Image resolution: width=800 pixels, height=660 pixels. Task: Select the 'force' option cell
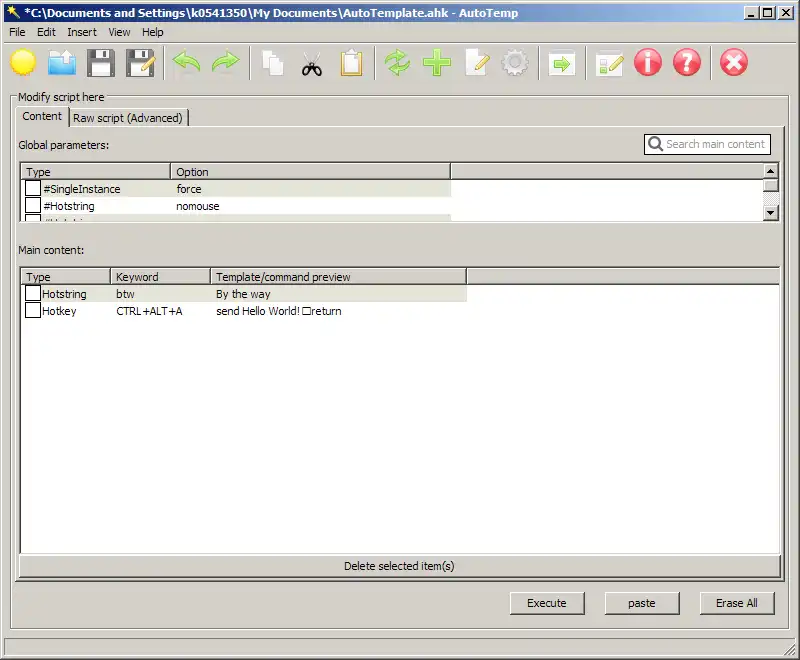coord(189,189)
